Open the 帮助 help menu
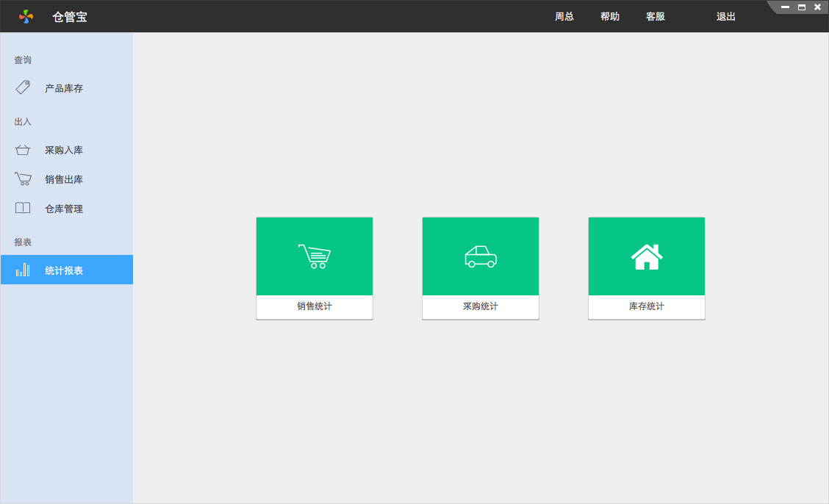The image size is (829, 504). click(610, 16)
